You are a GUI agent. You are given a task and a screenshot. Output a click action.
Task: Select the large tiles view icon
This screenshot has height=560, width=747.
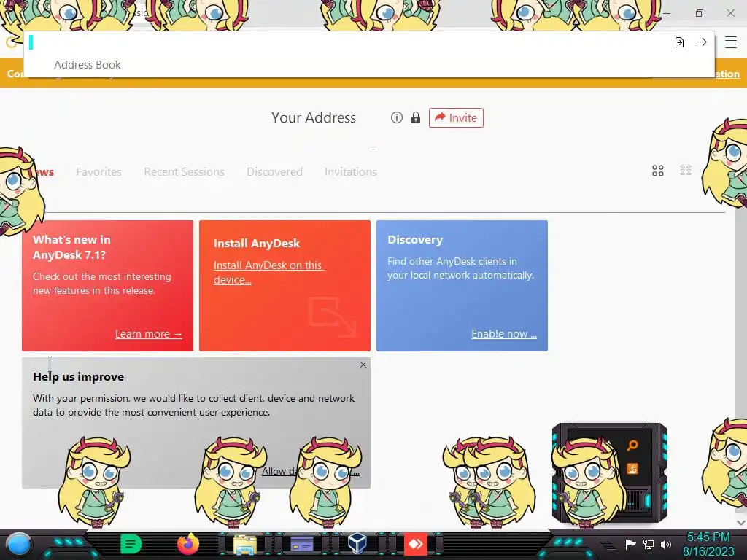click(x=658, y=171)
